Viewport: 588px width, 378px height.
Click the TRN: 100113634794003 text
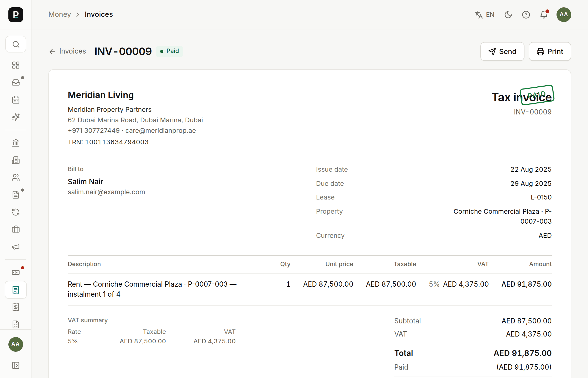108,142
